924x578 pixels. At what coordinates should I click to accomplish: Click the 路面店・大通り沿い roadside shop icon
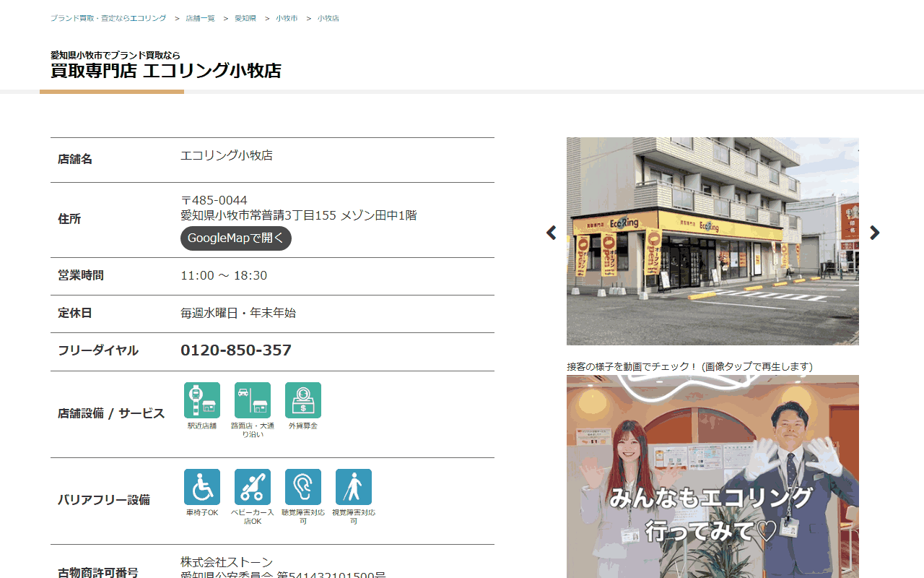(x=253, y=400)
